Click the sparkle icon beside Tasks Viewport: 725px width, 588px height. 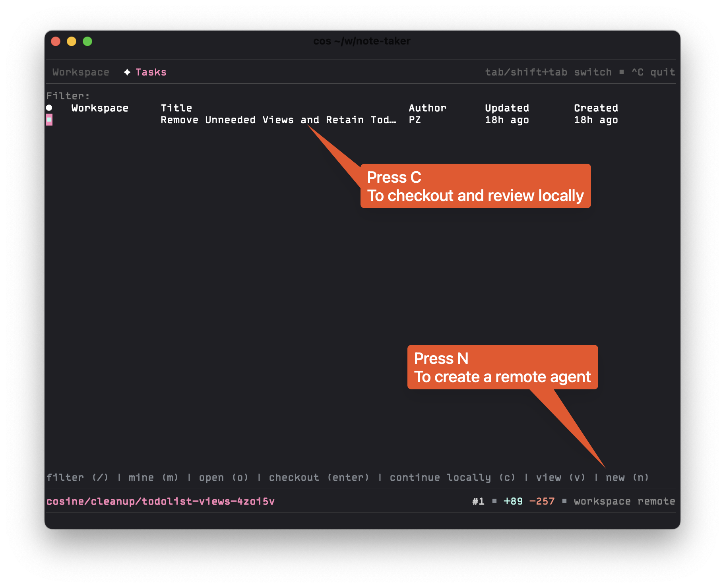127,72
